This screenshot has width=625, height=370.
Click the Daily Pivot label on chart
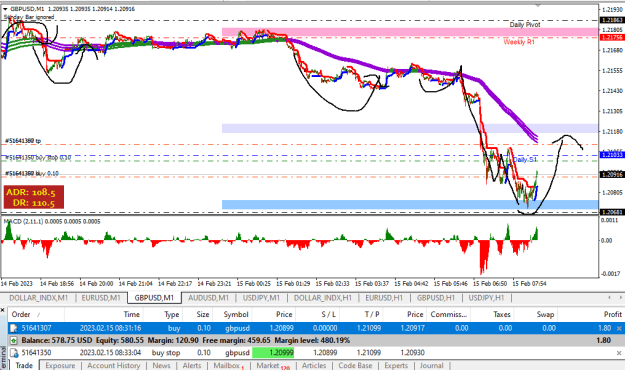tap(525, 25)
